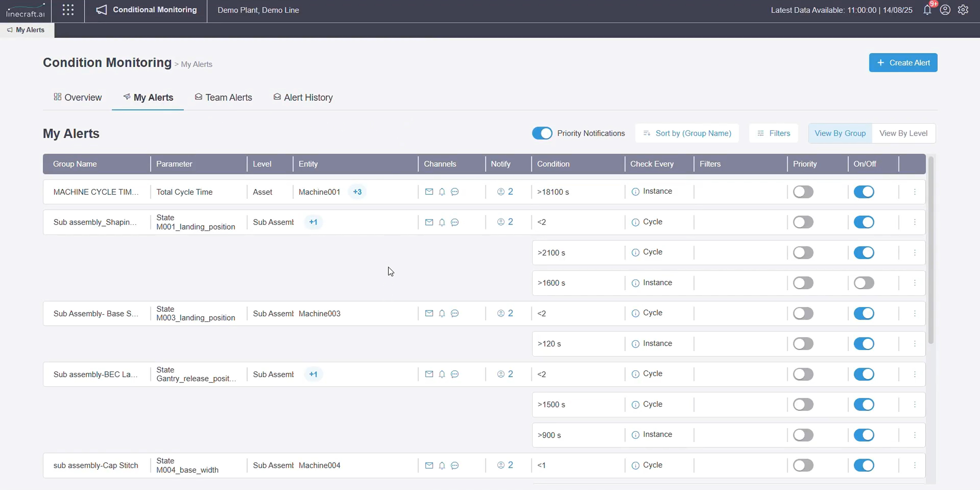Open three-dot menu for MACHINE CYCLE TIM row

pos(915,192)
